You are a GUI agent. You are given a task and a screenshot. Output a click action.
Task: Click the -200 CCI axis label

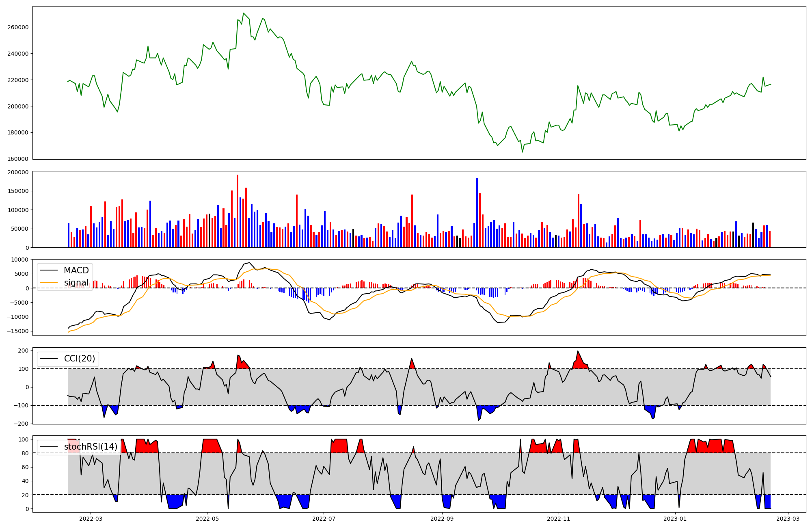pos(20,424)
